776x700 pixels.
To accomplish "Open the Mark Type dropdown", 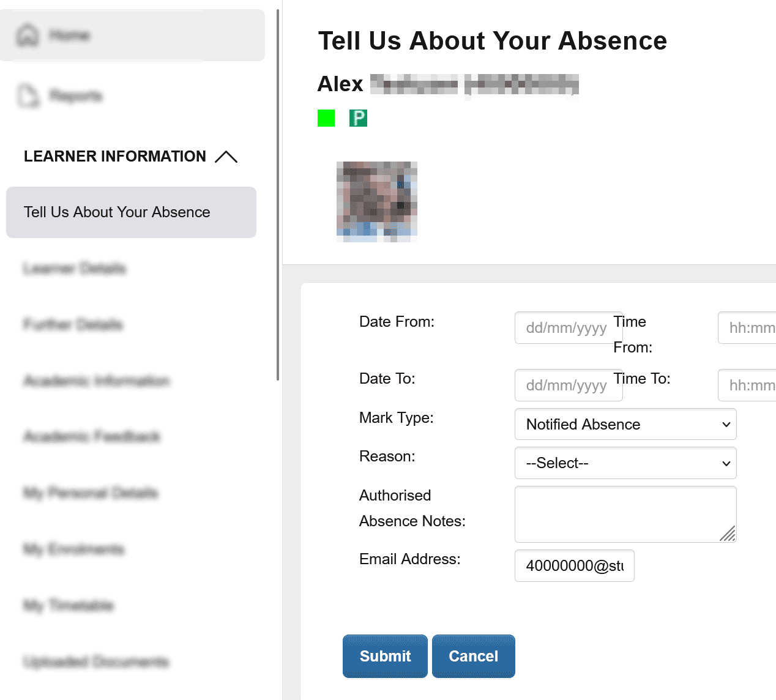I will pos(625,425).
